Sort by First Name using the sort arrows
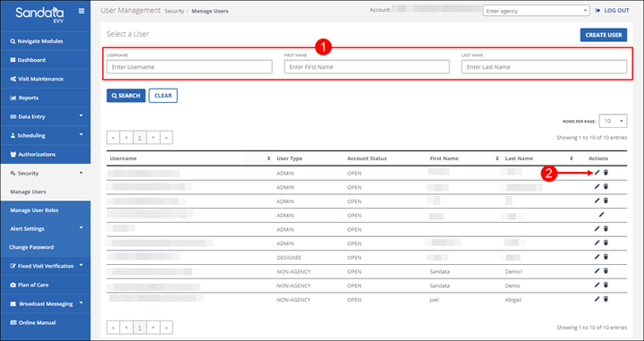 [497, 158]
